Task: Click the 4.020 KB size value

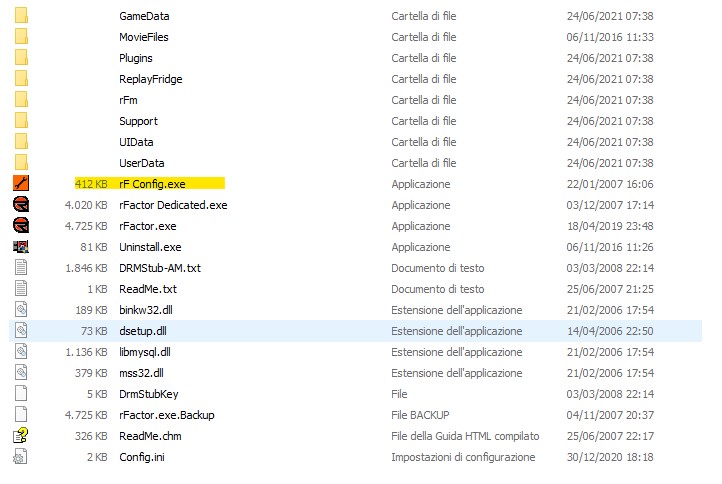Action: click(86, 205)
